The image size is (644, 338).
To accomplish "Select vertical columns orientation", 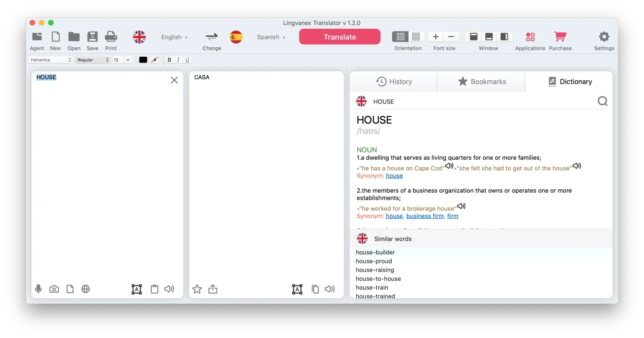I will 400,37.
